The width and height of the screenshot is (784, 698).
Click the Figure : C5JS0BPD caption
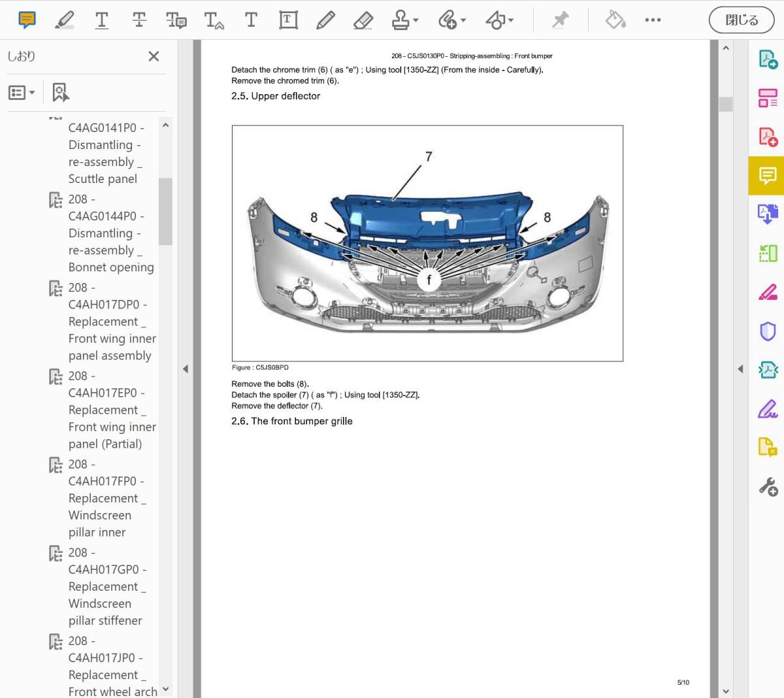pyautogui.click(x=260, y=367)
